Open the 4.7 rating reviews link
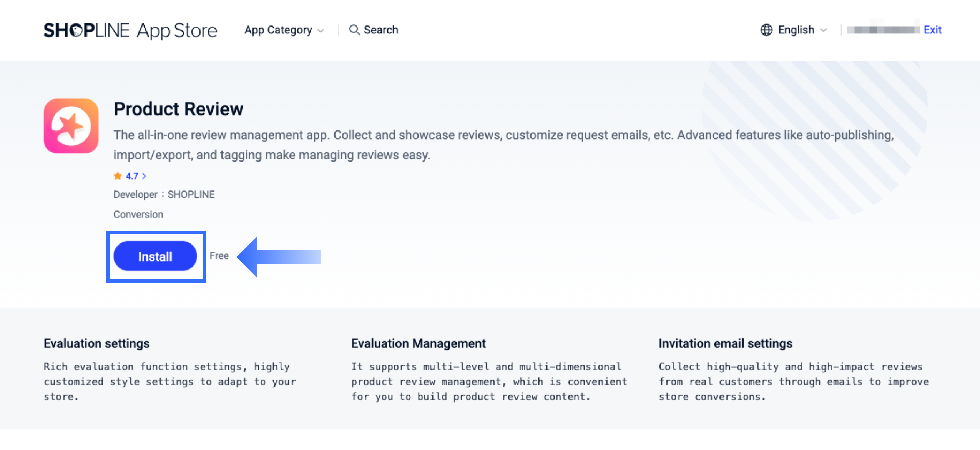 coord(132,176)
